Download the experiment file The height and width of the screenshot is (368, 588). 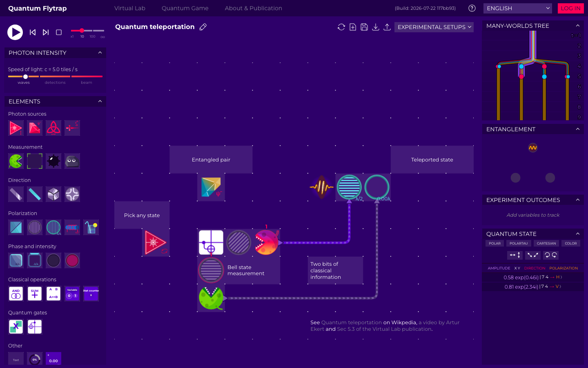pyautogui.click(x=376, y=27)
